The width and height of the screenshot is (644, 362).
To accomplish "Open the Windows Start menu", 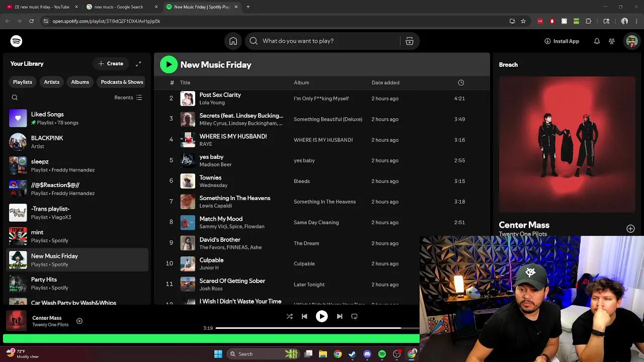I will pos(218,354).
